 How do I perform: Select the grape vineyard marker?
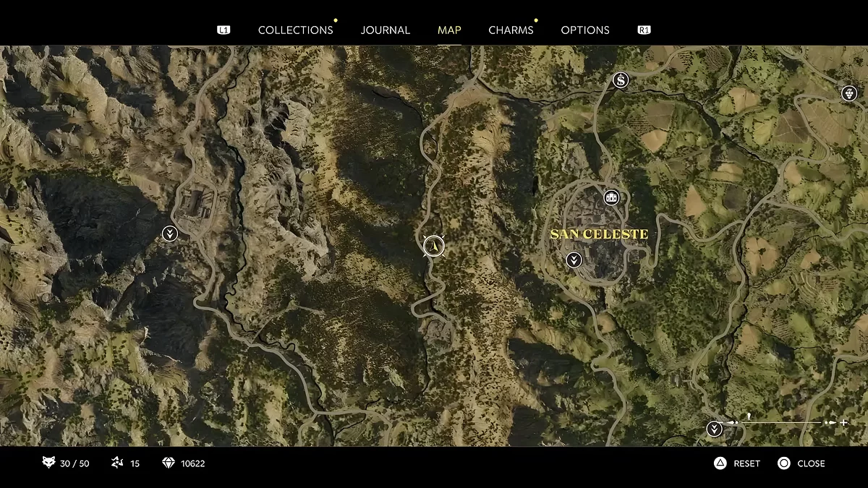click(848, 93)
